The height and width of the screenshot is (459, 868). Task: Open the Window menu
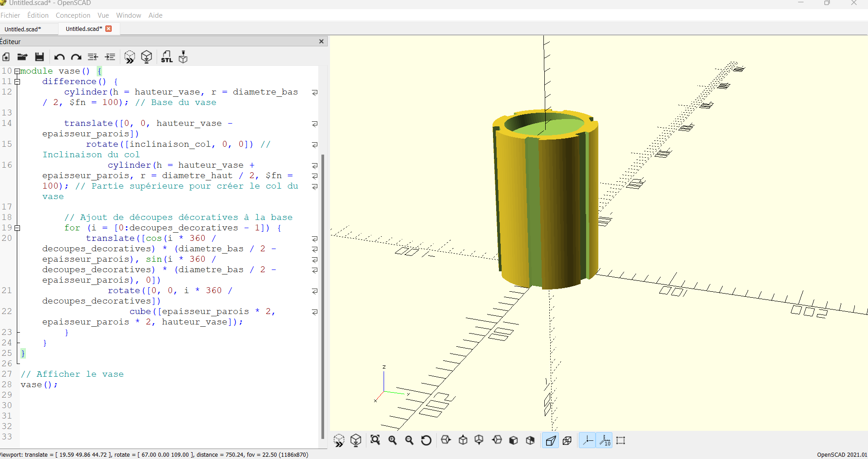coord(128,15)
